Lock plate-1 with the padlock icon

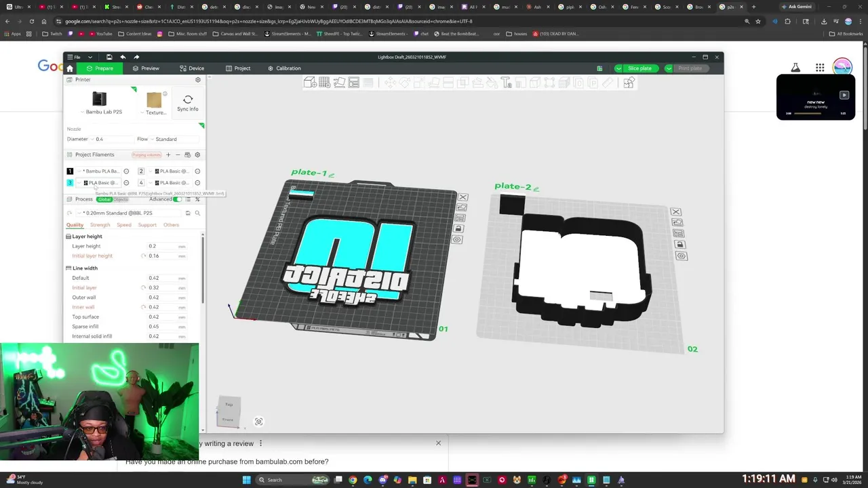pyautogui.click(x=459, y=229)
